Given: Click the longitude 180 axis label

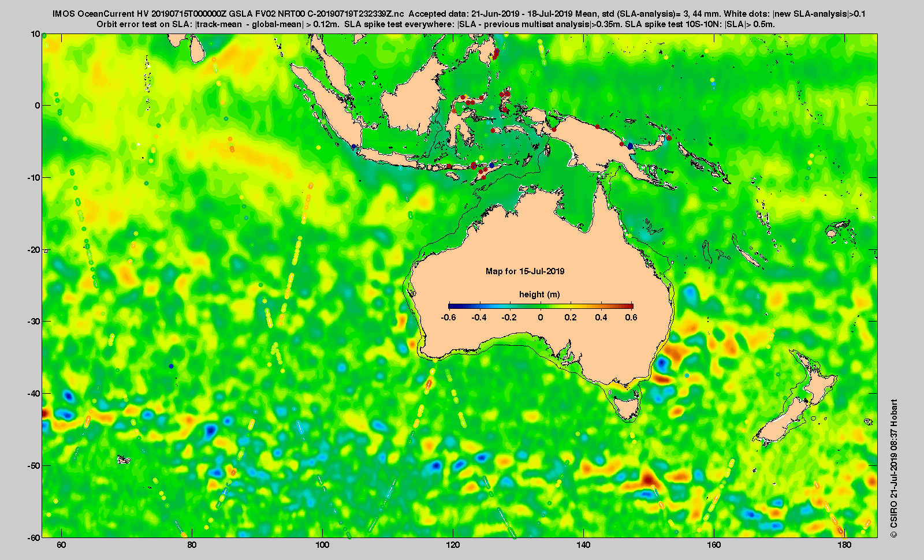Looking at the screenshot, I should (844, 545).
